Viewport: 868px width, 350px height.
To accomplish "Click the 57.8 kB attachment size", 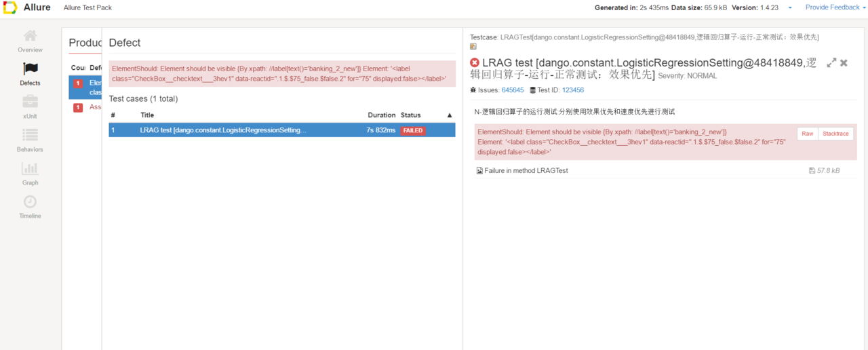I will pyautogui.click(x=828, y=171).
